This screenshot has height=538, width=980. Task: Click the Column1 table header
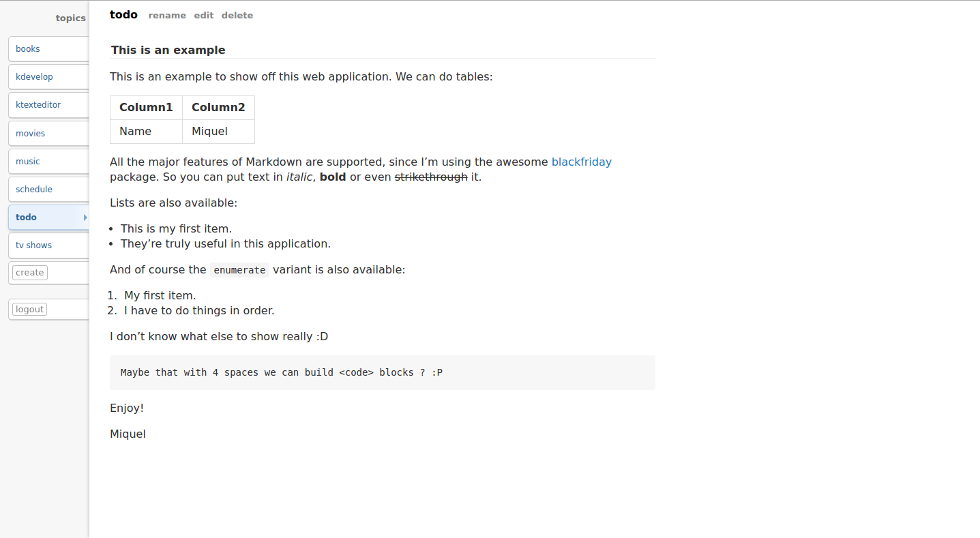[146, 108]
